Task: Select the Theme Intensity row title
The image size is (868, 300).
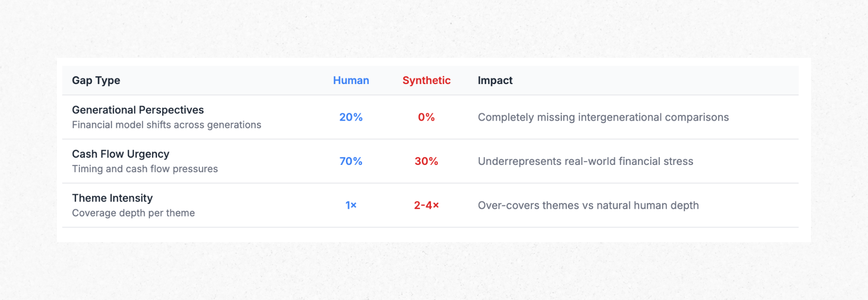Action: [x=113, y=198]
